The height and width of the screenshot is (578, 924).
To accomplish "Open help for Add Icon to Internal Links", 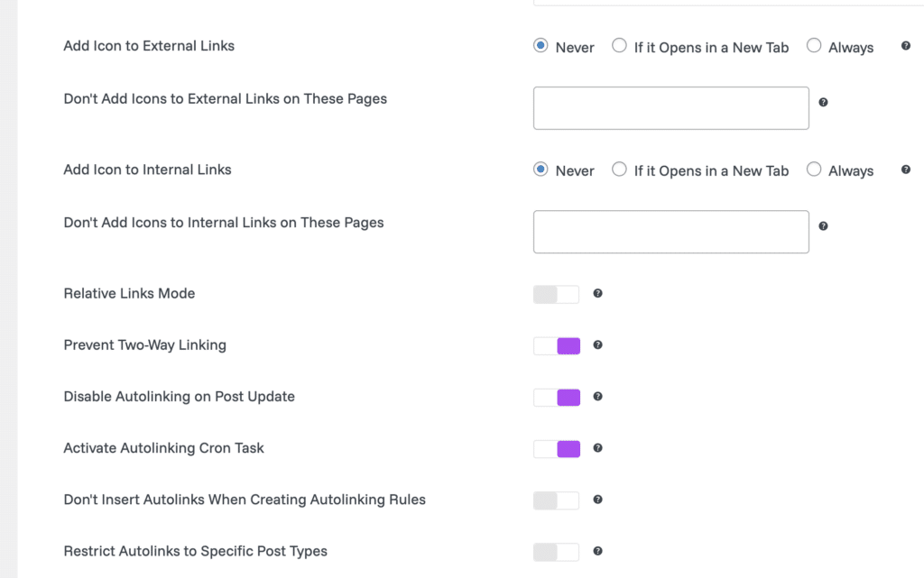I will 905,169.
